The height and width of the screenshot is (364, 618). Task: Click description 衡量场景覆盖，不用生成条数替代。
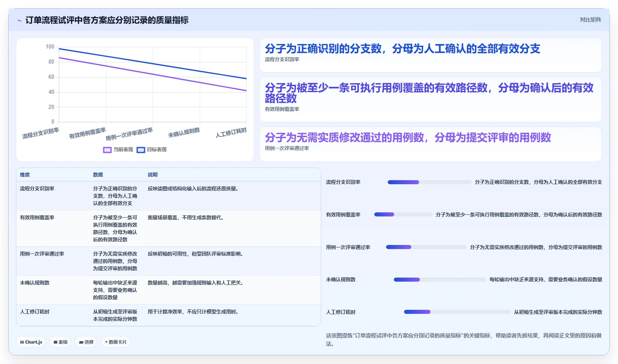click(x=186, y=218)
